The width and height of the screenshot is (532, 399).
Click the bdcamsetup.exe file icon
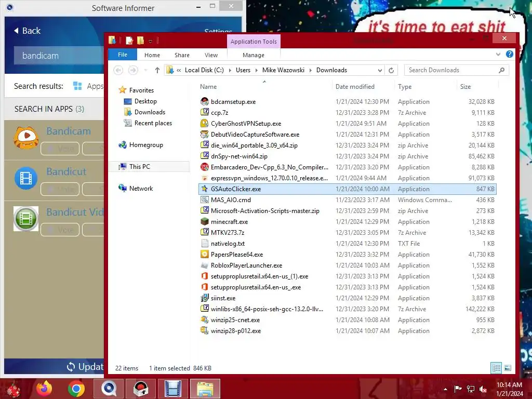[204, 101]
